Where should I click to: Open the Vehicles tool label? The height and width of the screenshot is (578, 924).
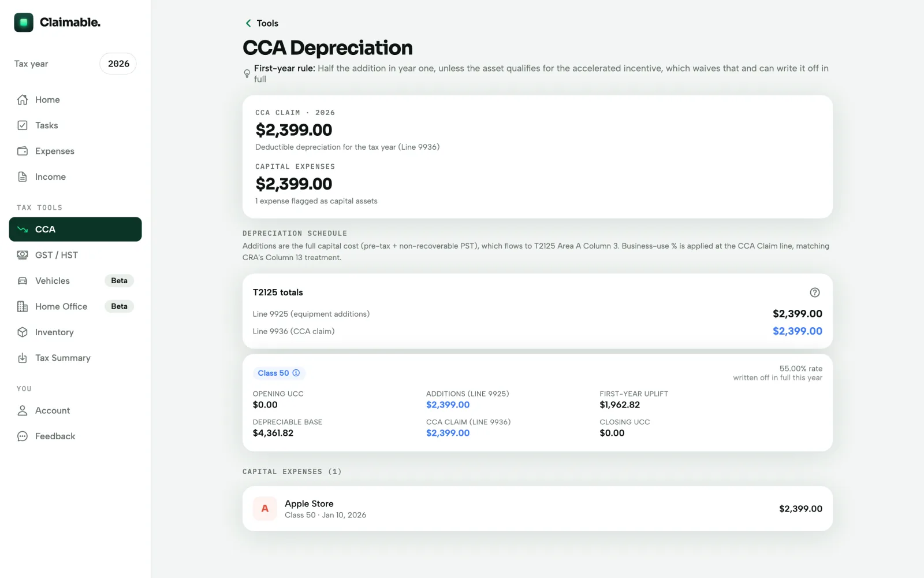[53, 281]
